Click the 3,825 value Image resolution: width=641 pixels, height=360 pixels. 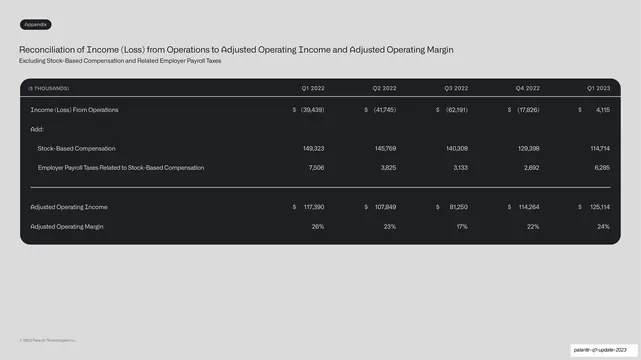388,168
